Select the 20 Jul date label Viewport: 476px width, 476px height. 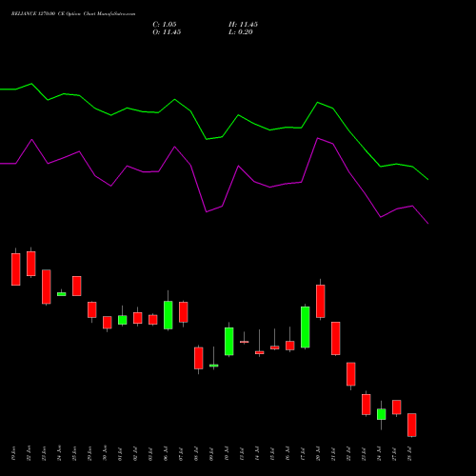coord(318,453)
